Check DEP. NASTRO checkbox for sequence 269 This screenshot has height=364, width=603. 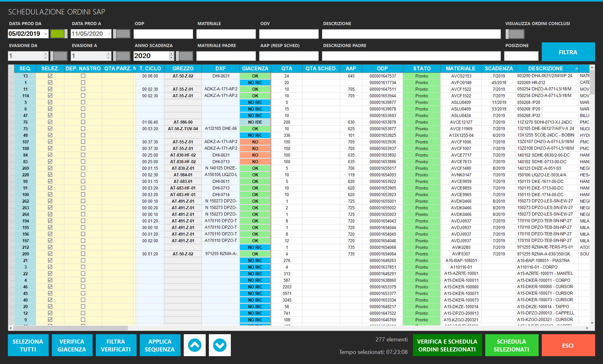point(83,168)
